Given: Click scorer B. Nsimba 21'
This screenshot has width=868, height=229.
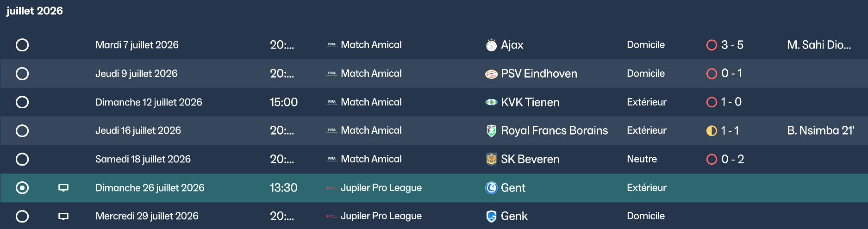Looking at the screenshot, I should [x=820, y=131].
